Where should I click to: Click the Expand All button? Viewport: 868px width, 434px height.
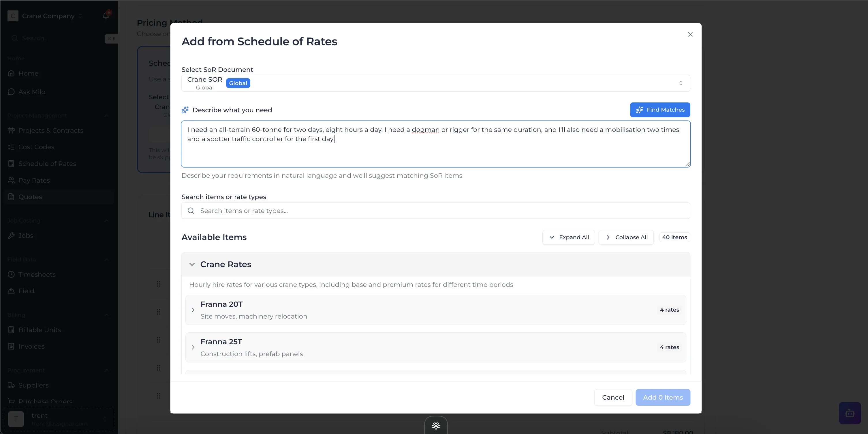[x=568, y=237]
